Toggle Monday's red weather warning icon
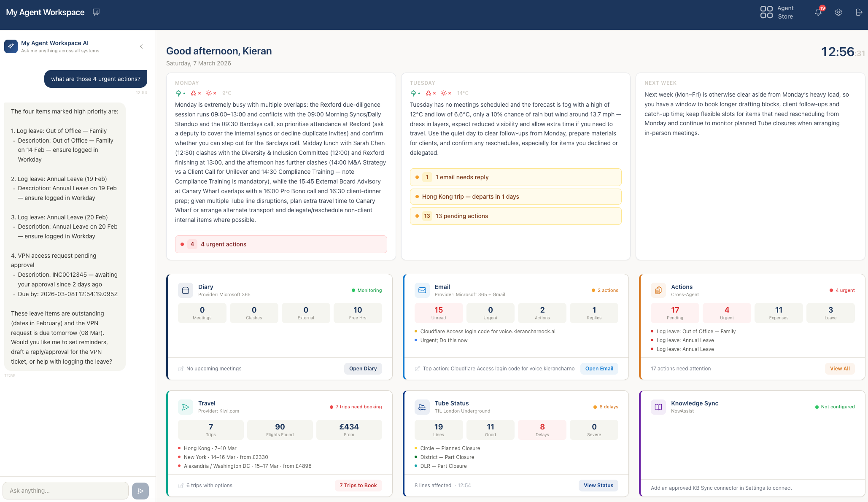This screenshot has height=502, width=868. tap(194, 93)
